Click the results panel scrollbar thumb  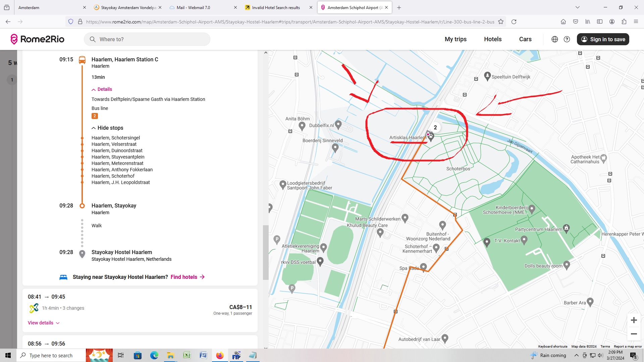(266, 252)
